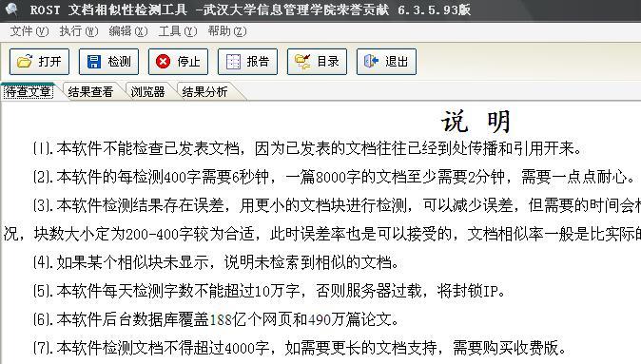Click line (2) 本软件的每检测400字需要6秒钟
Viewport: 641px width, 364px height.
pyautogui.click(x=335, y=177)
